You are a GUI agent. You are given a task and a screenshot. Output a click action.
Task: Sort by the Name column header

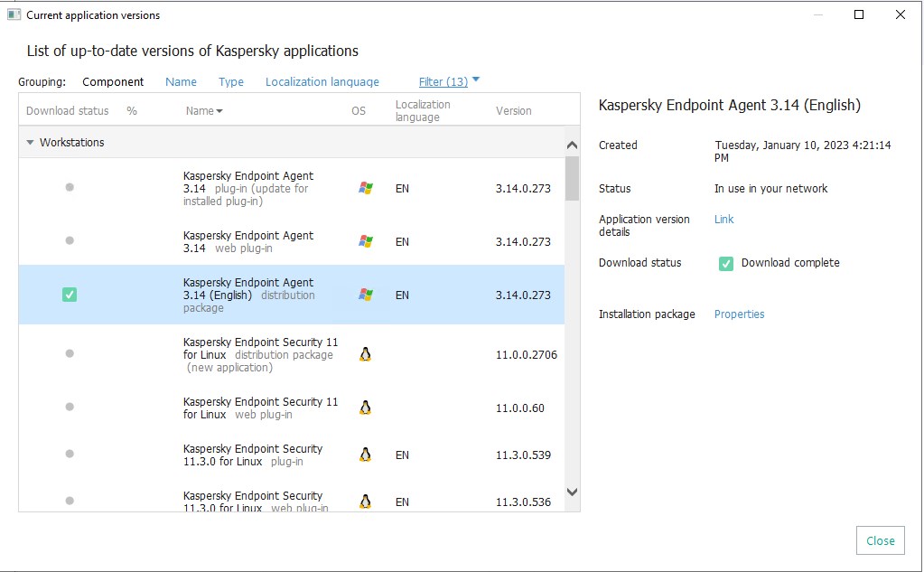pos(204,111)
